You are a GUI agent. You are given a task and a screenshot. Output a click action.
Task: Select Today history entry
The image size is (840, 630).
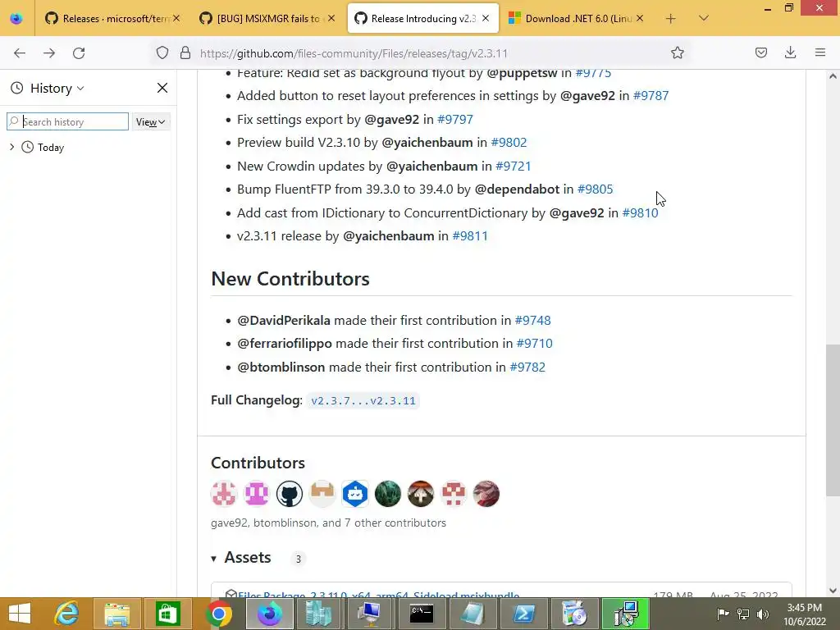coord(50,148)
